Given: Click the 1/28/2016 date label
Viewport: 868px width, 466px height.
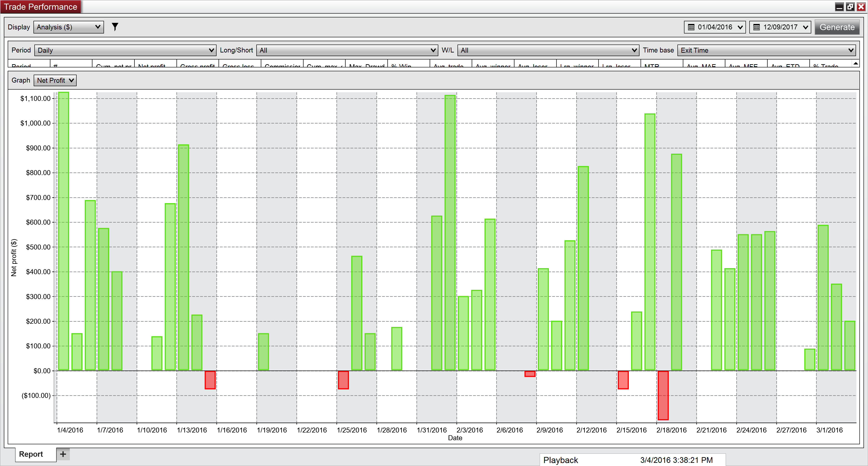Looking at the screenshot, I should (392, 430).
